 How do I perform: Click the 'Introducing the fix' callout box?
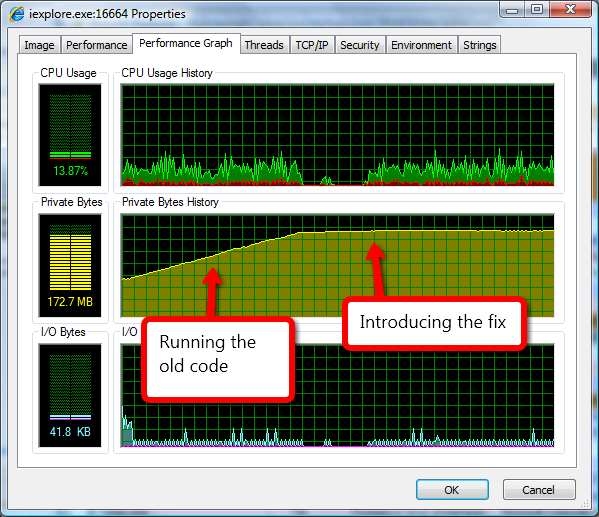435,323
